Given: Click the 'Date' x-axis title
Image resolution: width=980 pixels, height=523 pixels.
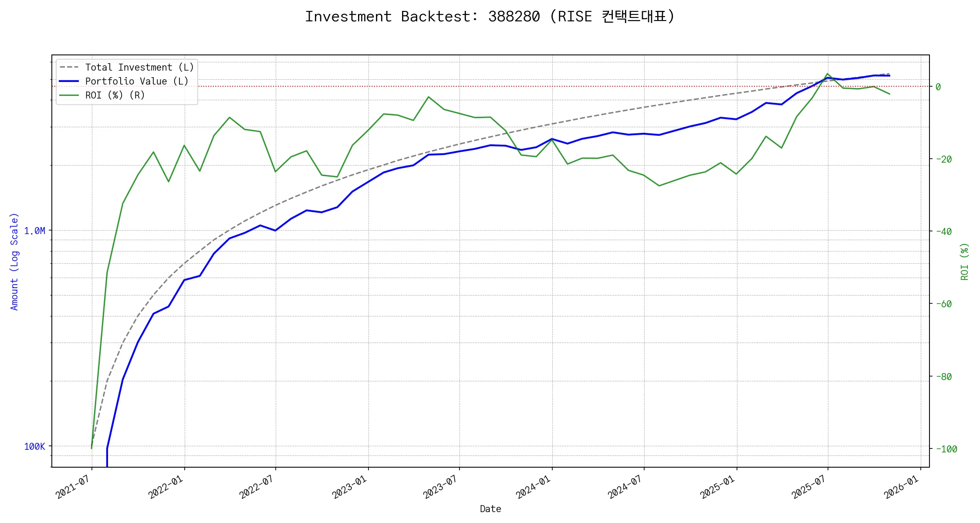Looking at the screenshot, I should (x=490, y=509).
